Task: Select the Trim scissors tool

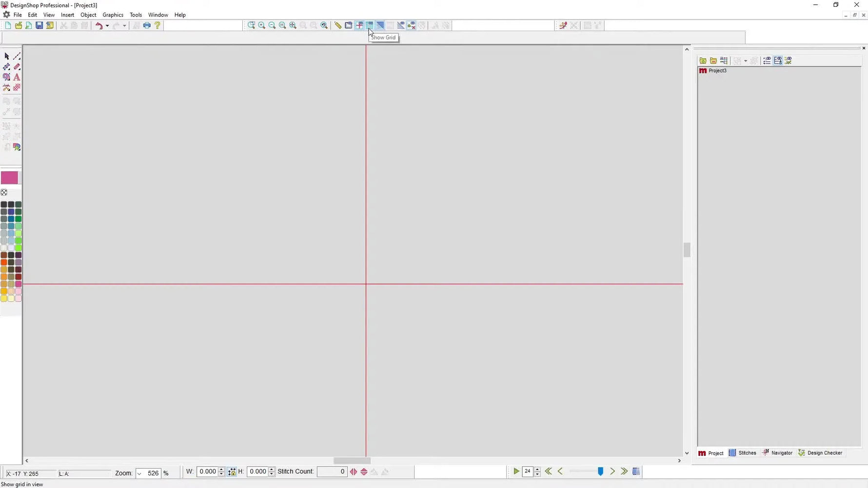Action: coord(7,87)
